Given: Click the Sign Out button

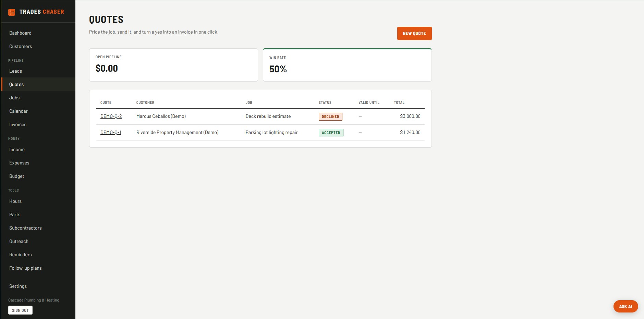Looking at the screenshot, I should click(20, 310).
